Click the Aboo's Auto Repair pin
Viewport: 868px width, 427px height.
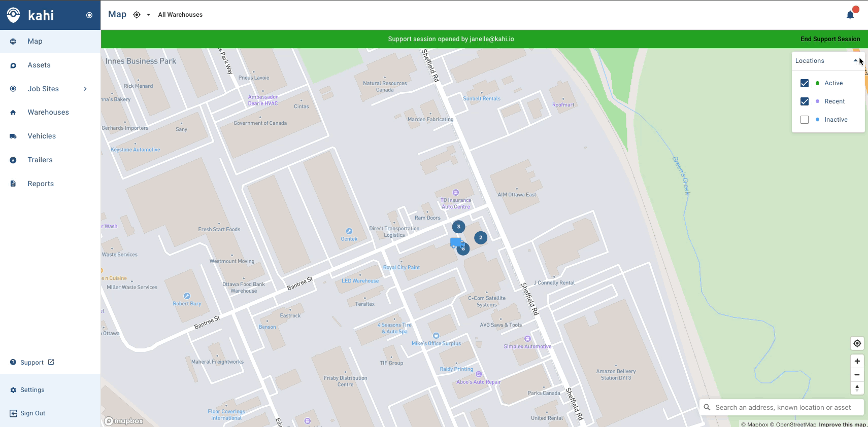(x=479, y=374)
